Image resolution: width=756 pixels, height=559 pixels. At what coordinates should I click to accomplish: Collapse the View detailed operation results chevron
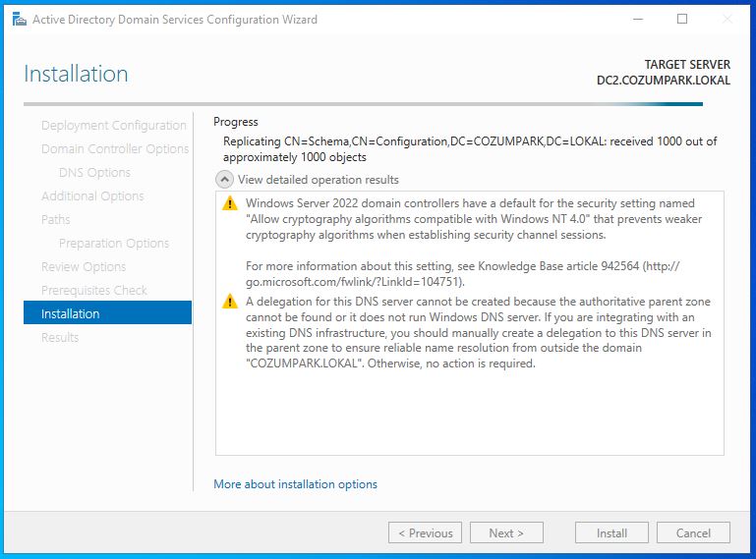point(224,180)
